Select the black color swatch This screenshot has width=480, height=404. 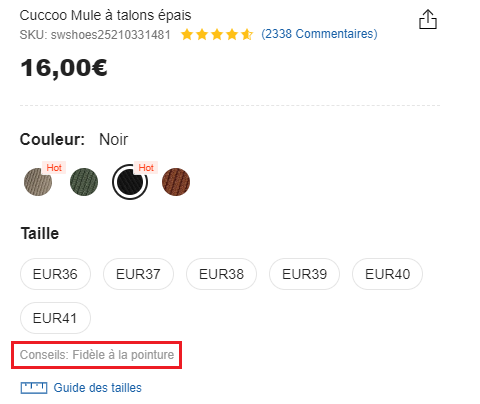(130, 182)
